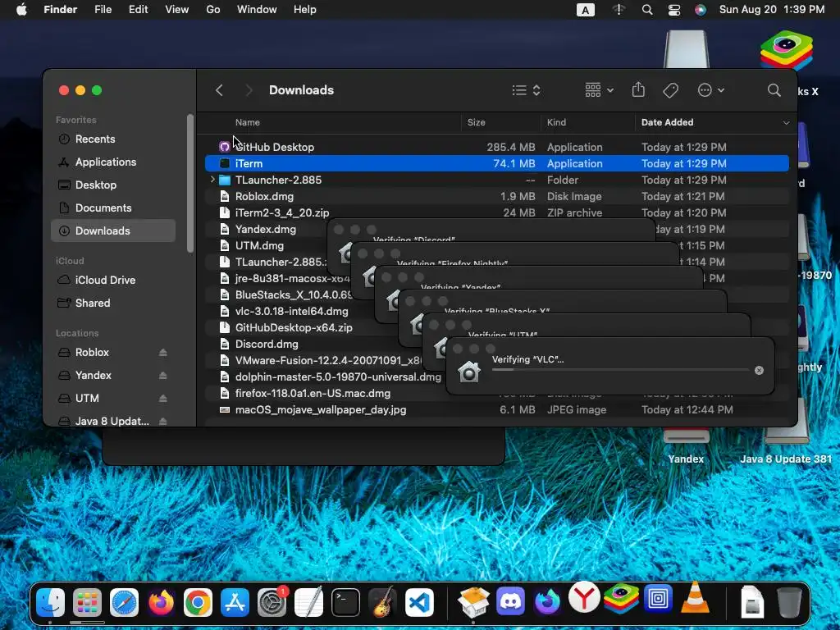
Task: Select the GitHubDesktop-x64.zip file
Action: pyautogui.click(x=294, y=327)
